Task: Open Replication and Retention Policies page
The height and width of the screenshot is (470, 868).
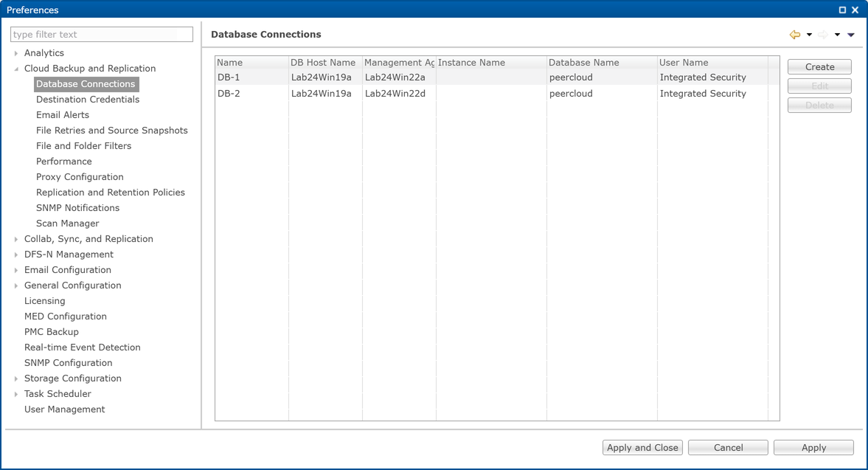Action: pyautogui.click(x=111, y=193)
